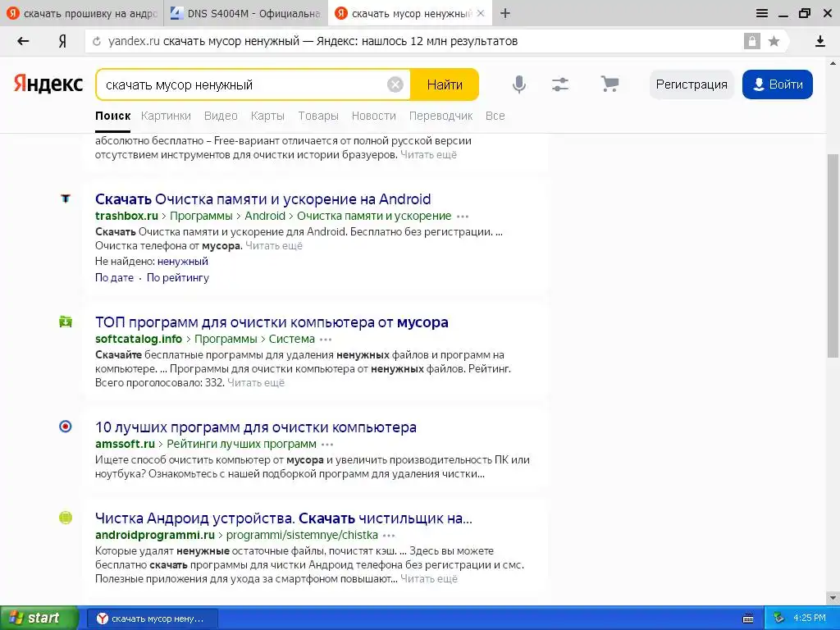This screenshot has height=630, width=840.
Task: Click the system tray network icon
Action: coord(778,619)
